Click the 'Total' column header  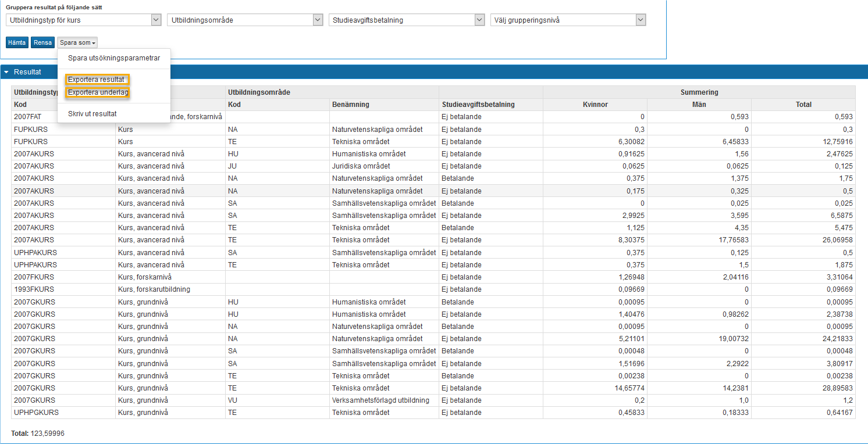click(803, 105)
